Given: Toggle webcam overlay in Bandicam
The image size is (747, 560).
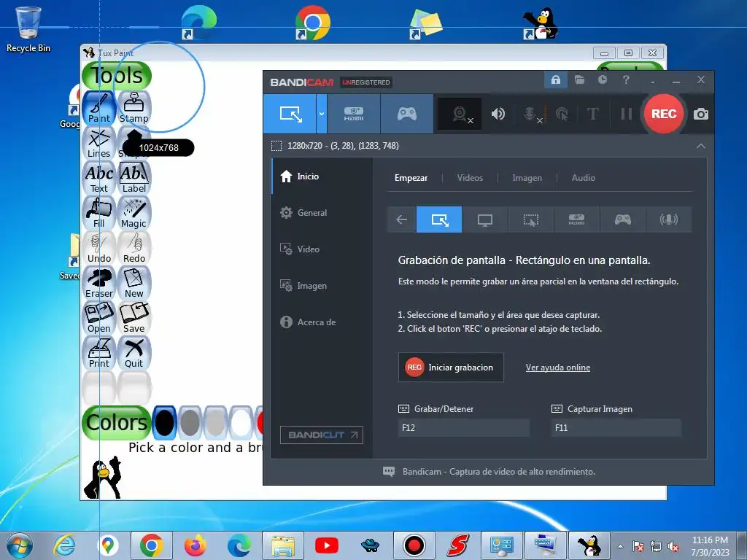Looking at the screenshot, I should tap(460, 114).
